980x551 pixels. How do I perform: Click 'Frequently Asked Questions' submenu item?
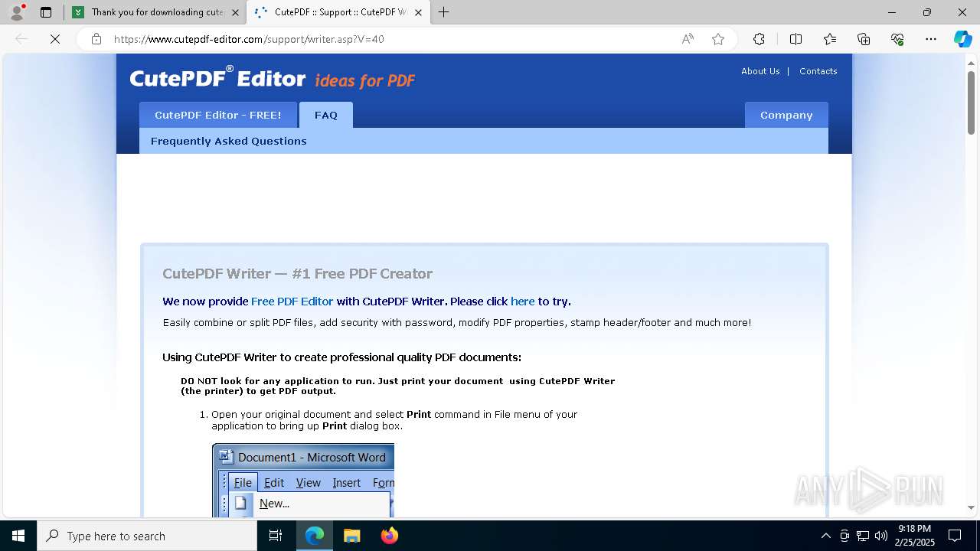point(229,141)
